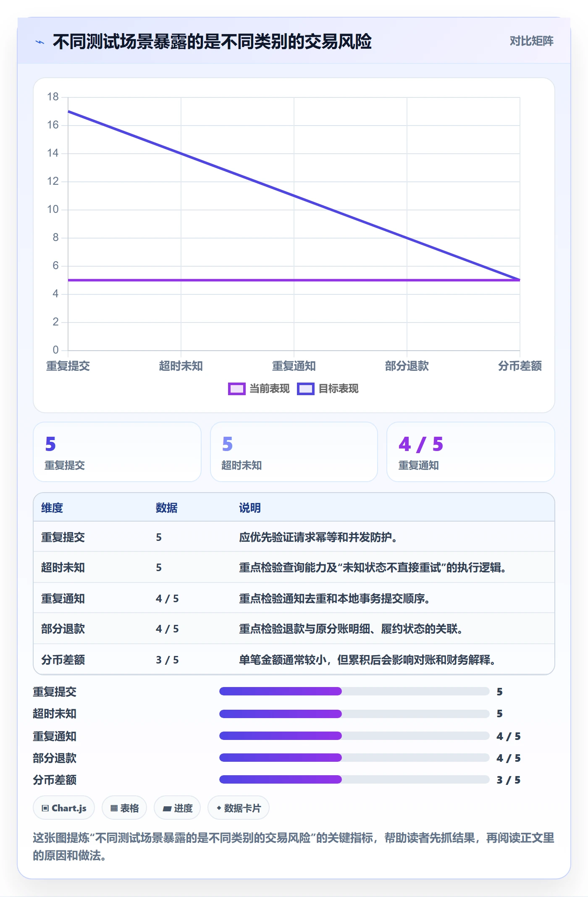The height and width of the screenshot is (897, 588).
Task: Click the lightning icon beside the title
Action: tap(40, 42)
